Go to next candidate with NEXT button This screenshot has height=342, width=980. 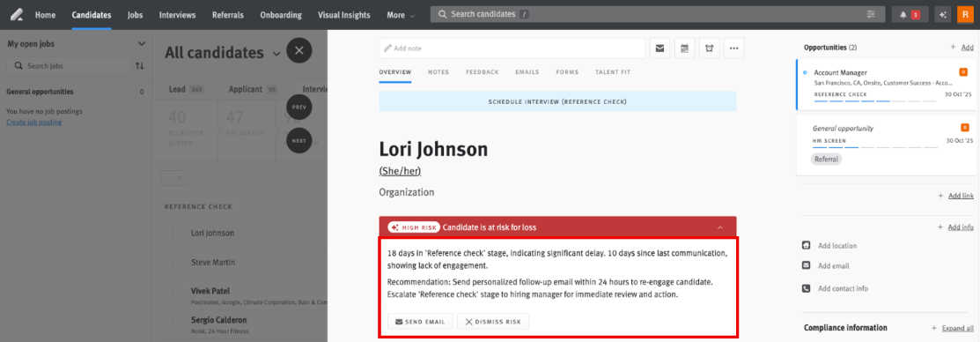(x=298, y=141)
